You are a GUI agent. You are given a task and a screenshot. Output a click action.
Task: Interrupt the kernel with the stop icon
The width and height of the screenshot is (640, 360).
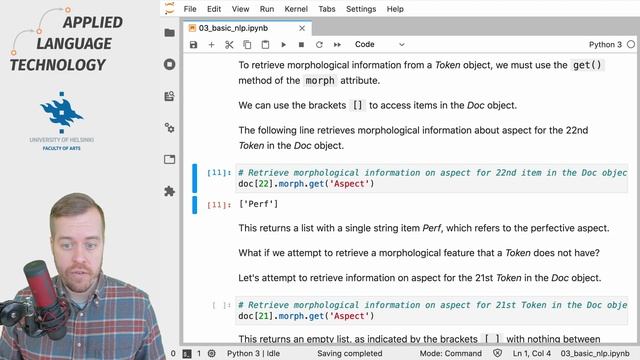coord(301,44)
